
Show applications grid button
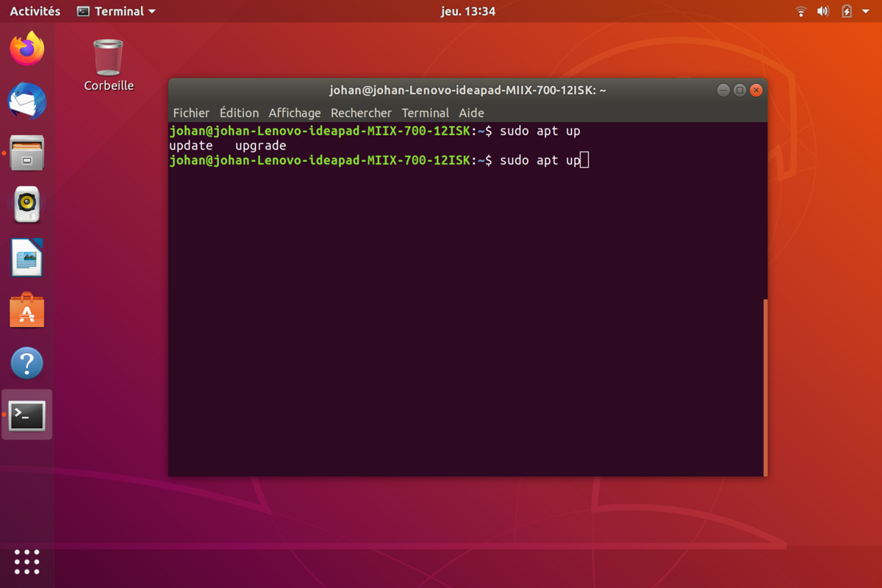click(x=27, y=562)
